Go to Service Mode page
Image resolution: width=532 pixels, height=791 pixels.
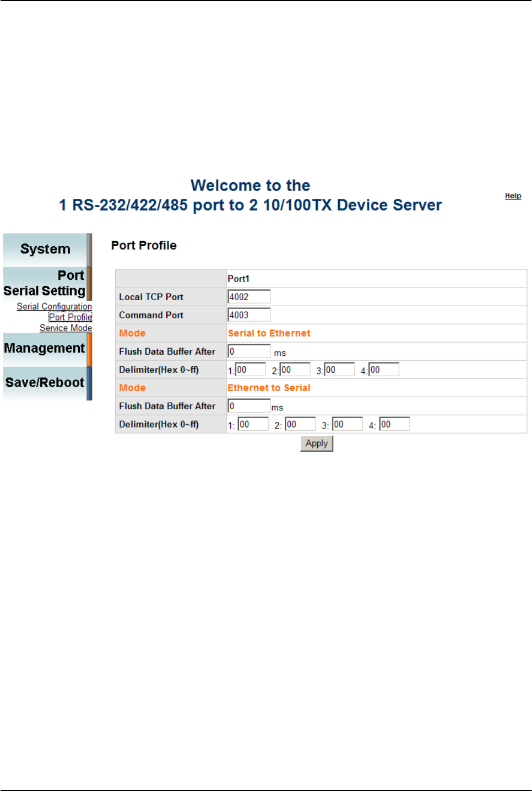[x=66, y=328]
